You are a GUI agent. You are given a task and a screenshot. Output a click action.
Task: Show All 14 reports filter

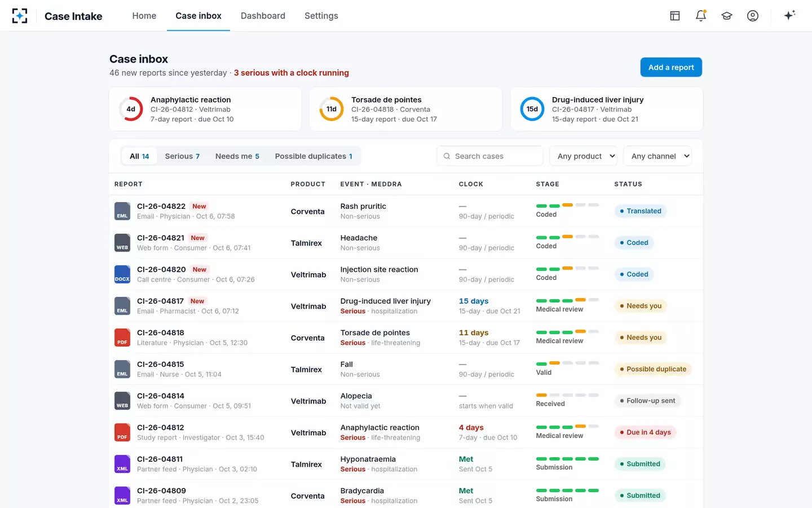click(x=139, y=156)
